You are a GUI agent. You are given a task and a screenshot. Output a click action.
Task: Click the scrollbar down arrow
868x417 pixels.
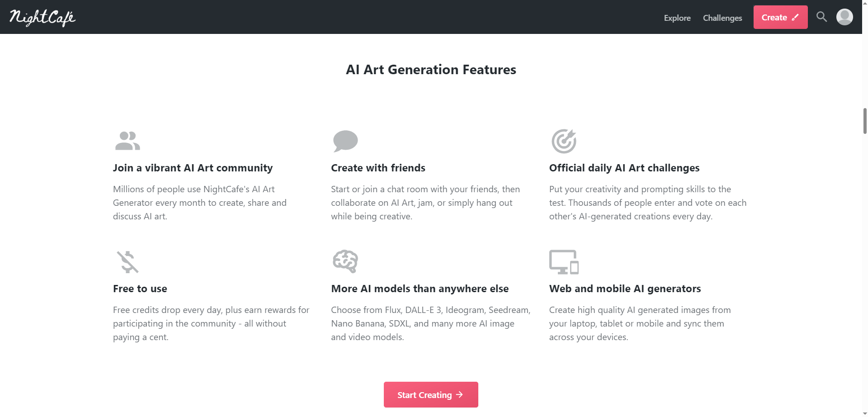tap(864, 413)
